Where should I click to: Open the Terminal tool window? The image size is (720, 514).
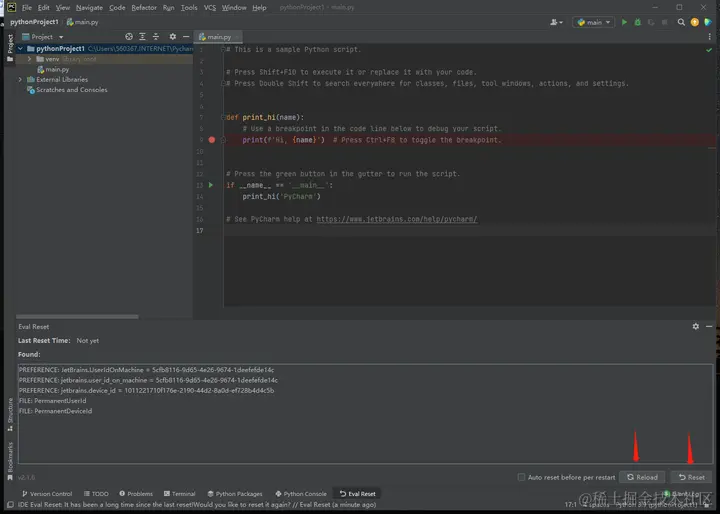click(x=180, y=494)
